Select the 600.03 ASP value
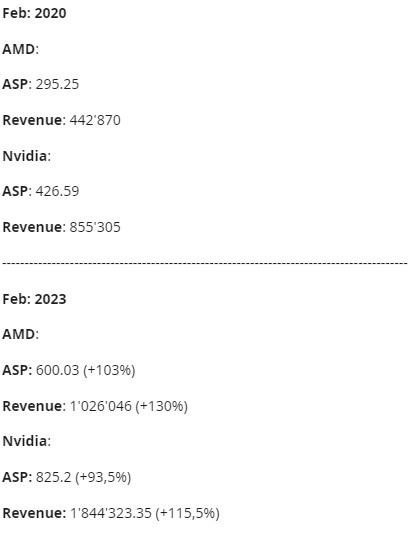The width and height of the screenshot is (413, 534). tap(57, 370)
